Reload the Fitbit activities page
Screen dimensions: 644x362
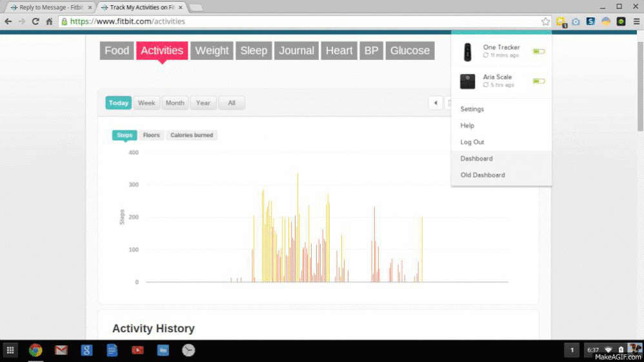[35, 21]
